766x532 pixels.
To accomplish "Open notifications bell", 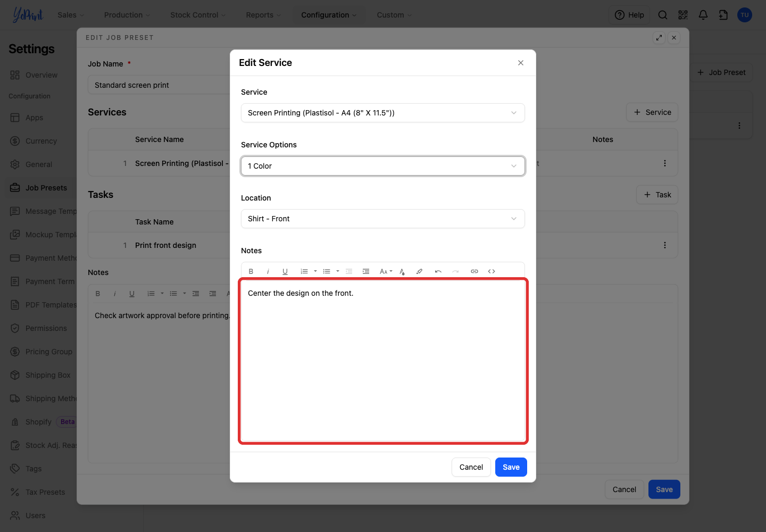I will click(x=703, y=15).
